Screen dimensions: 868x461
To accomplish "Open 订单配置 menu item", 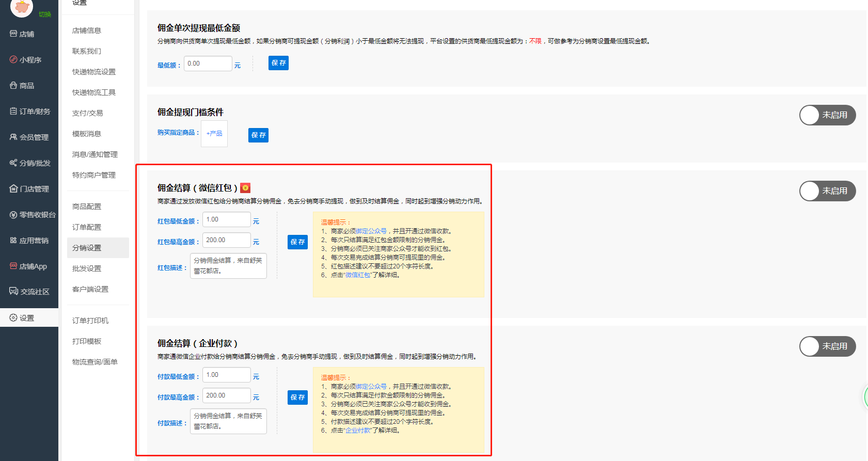I will [x=87, y=227].
